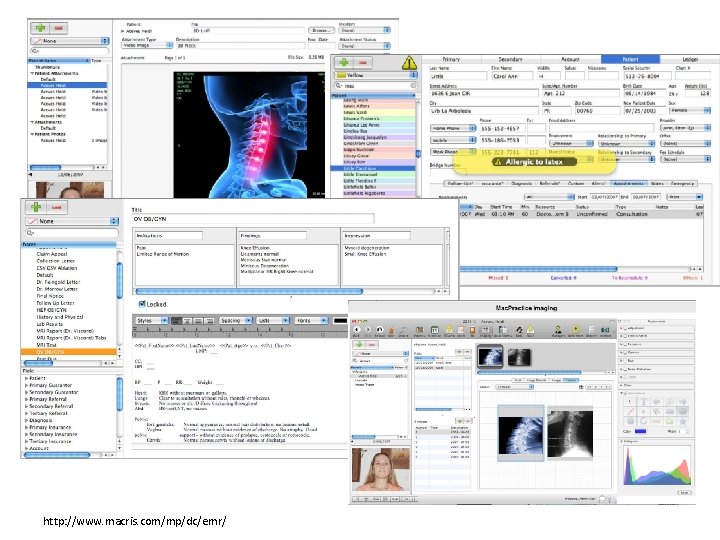The width and height of the screenshot is (720, 540).
Task: Click Forward arrow in MacPractice Imaging toolbar
Action: click(x=368, y=330)
